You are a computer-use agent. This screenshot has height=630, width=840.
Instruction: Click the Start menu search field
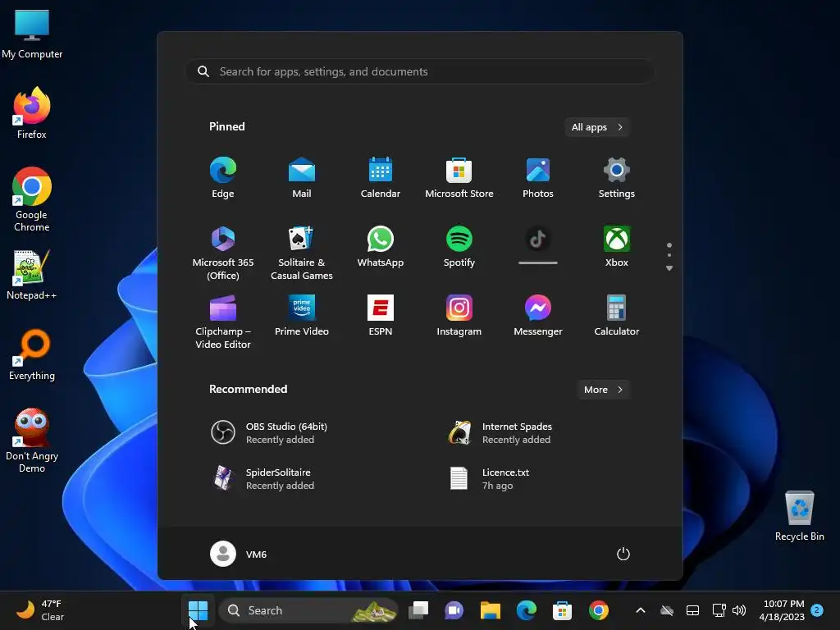tap(420, 71)
